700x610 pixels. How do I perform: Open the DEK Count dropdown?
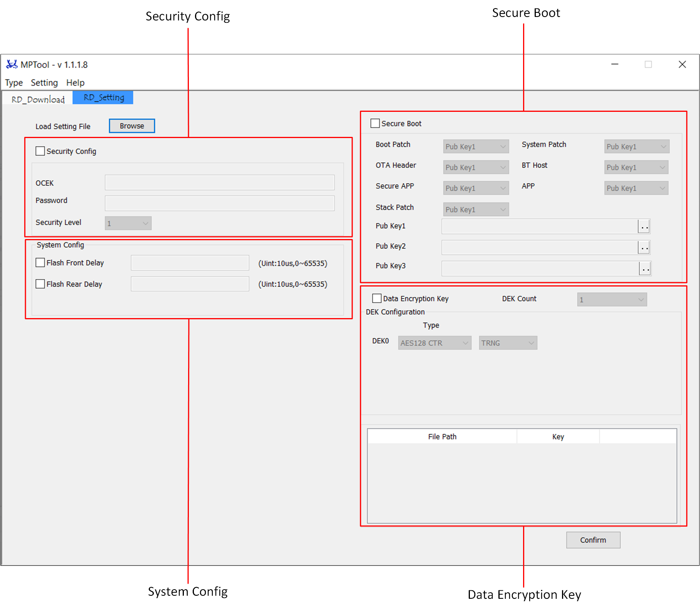click(x=612, y=300)
